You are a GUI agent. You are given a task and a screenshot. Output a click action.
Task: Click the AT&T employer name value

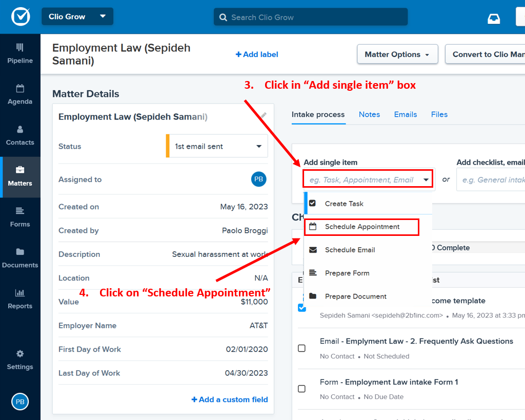(x=258, y=326)
